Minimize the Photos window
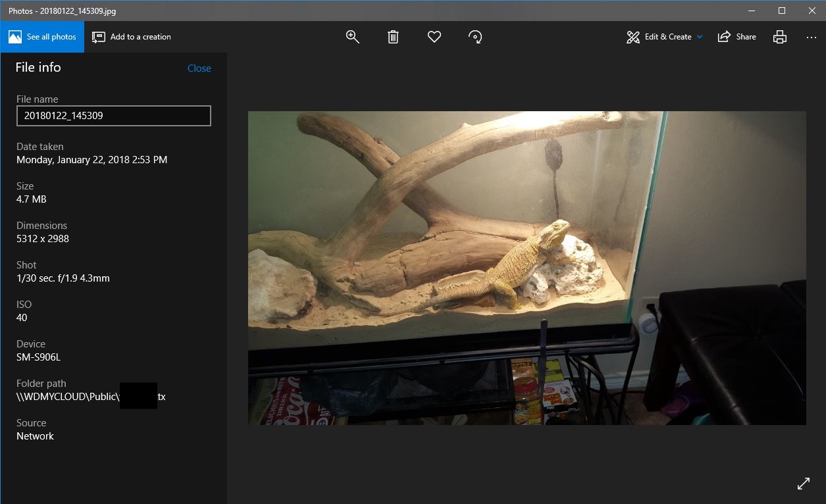This screenshot has width=826, height=504. click(752, 11)
